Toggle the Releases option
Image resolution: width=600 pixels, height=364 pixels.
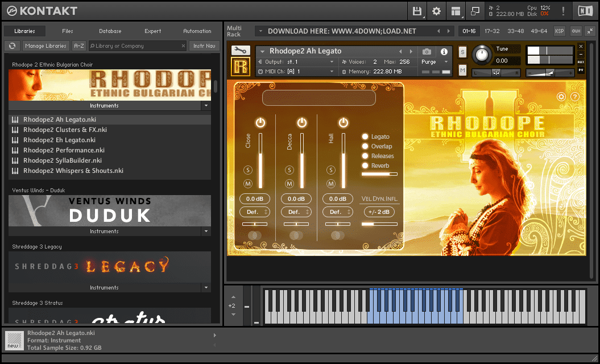pyautogui.click(x=365, y=156)
